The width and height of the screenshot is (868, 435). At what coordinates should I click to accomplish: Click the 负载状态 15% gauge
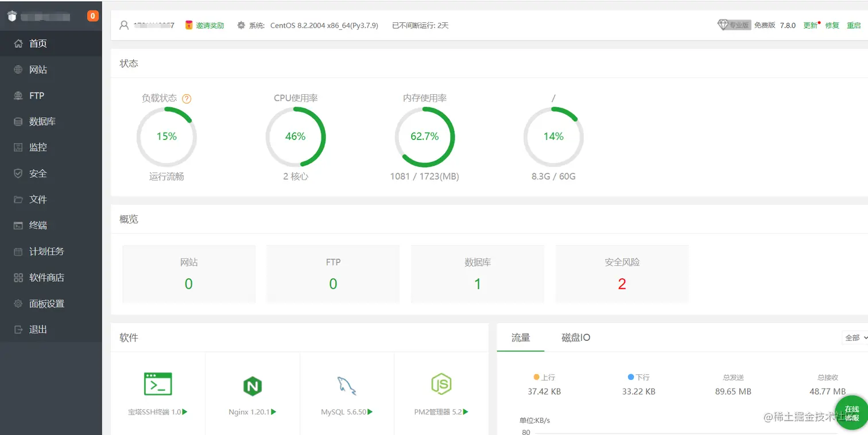coord(166,137)
